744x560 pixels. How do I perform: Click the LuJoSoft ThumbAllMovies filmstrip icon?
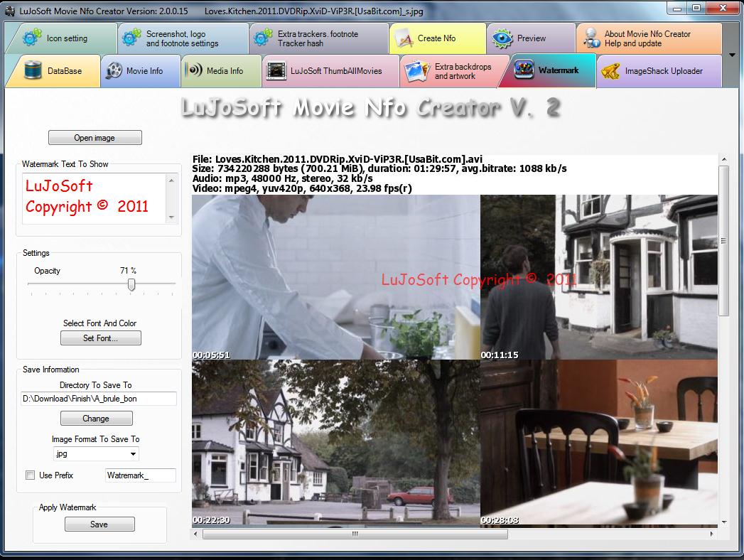[276, 71]
